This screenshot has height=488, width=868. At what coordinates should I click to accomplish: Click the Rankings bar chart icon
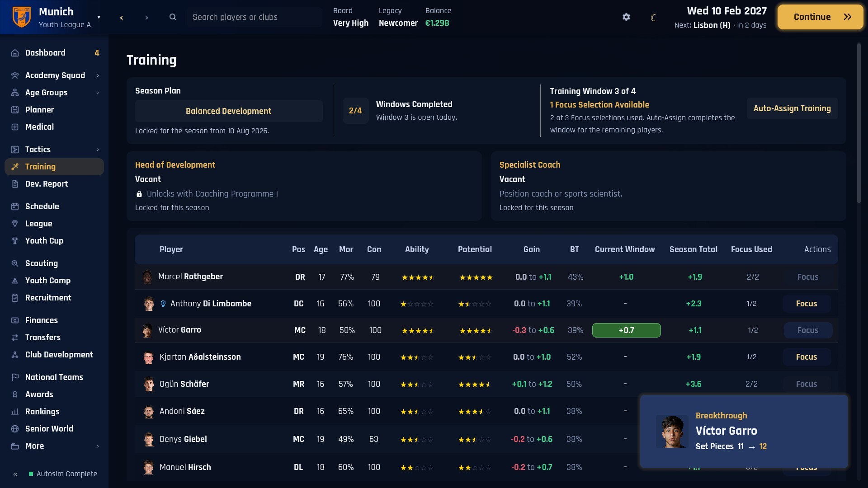coord(15,412)
